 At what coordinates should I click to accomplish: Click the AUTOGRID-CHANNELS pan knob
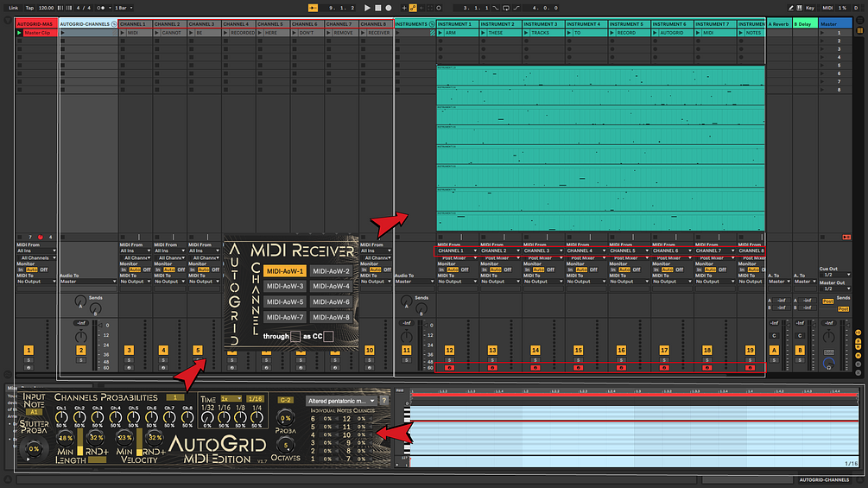click(81, 336)
